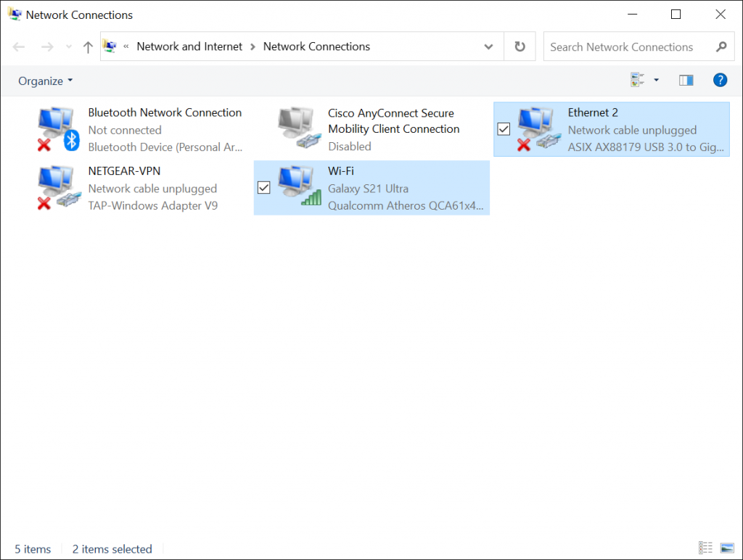
Task: Go back using the back arrow
Action: coord(19,46)
